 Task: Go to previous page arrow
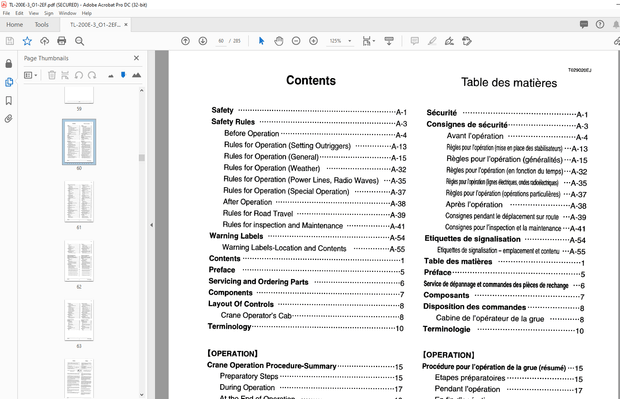[x=185, y=41]
